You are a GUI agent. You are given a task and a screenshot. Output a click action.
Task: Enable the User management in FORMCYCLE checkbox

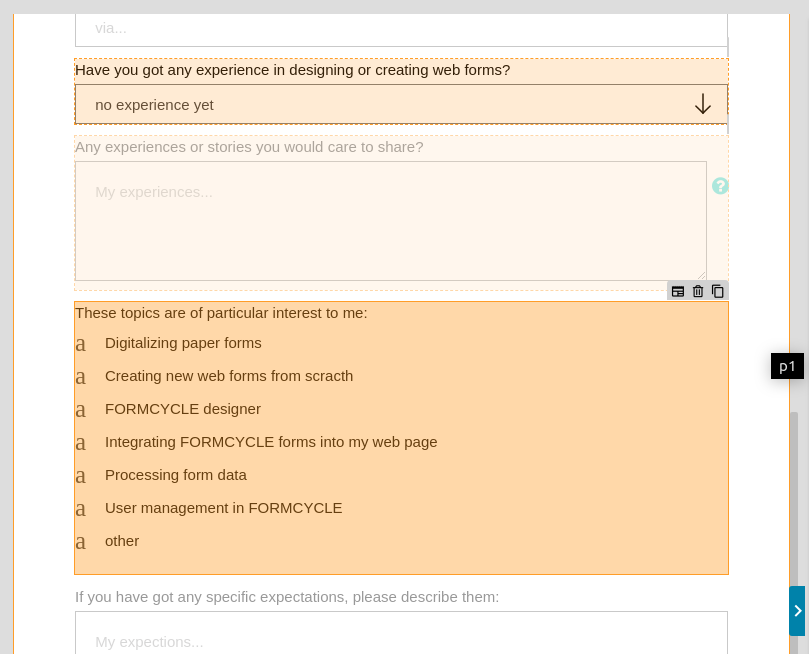pos(80,509)
